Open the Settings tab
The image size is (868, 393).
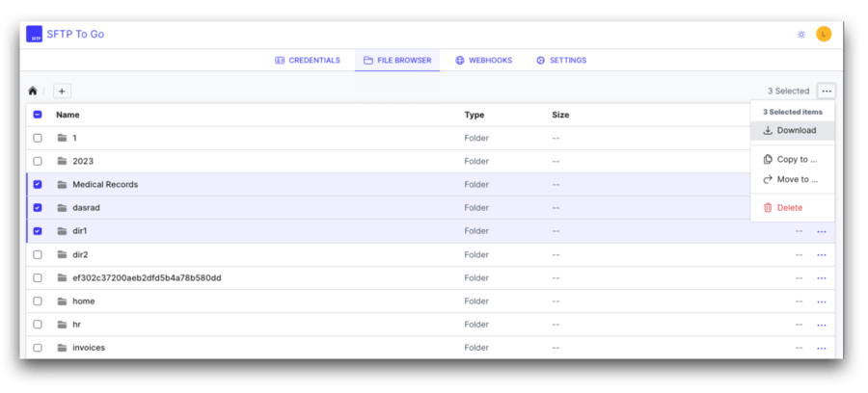point(561,61)
